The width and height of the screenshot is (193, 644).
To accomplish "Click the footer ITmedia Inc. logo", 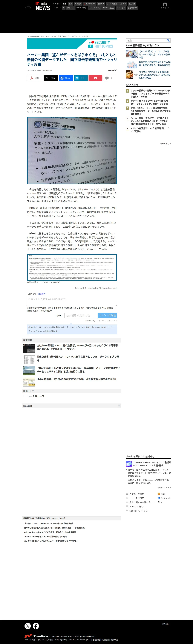I will pyautogui.click(x=37, y=636).
